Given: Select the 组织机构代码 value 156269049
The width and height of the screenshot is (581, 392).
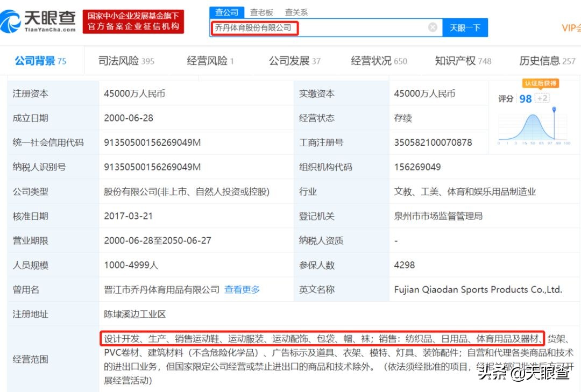Looking at the screenshot, I should click(x=417, y=167).
